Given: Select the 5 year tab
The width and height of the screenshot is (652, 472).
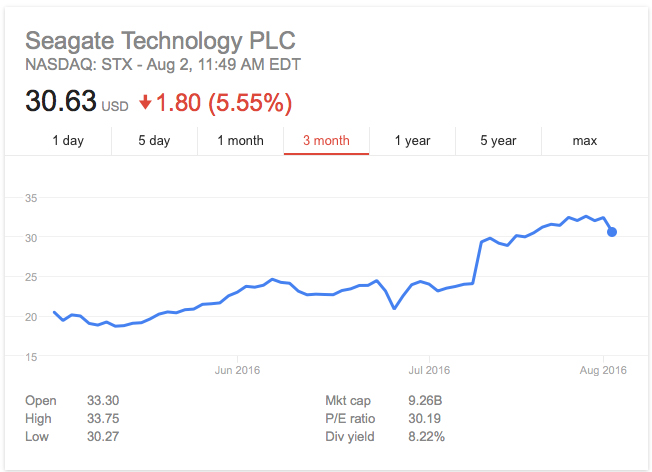Looking at the screenshot, I should [x=498, y=141].
